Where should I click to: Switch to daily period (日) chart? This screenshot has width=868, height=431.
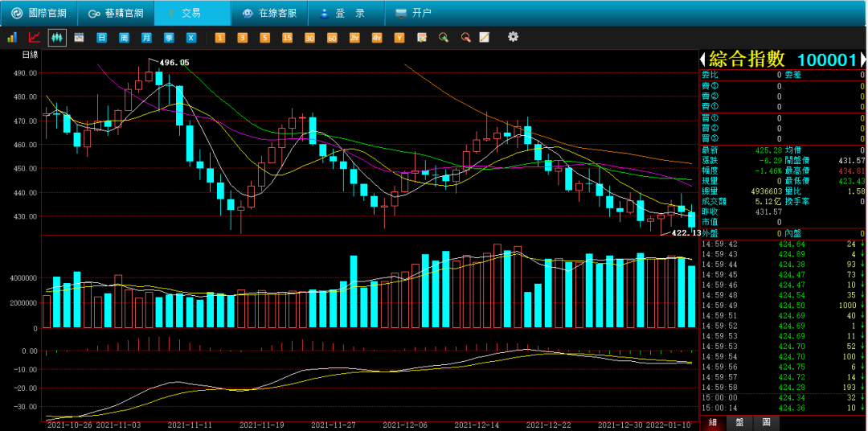pos(102,38)
